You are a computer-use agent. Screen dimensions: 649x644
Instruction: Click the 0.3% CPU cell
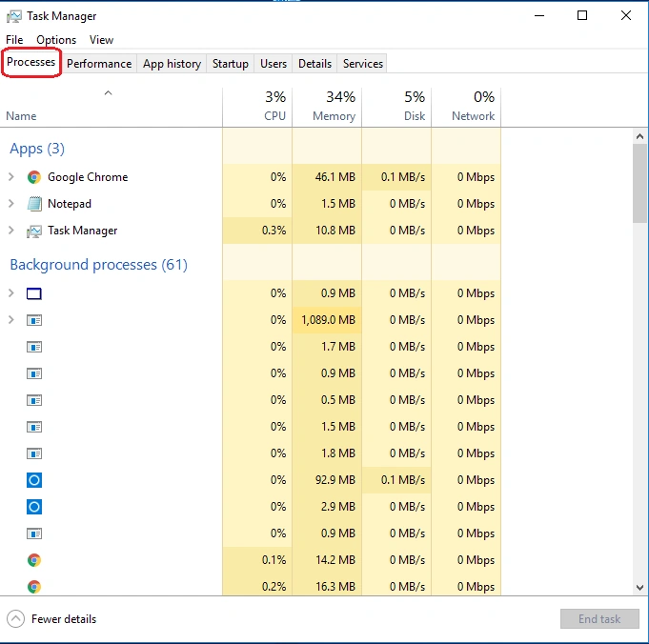pos(257,231)
